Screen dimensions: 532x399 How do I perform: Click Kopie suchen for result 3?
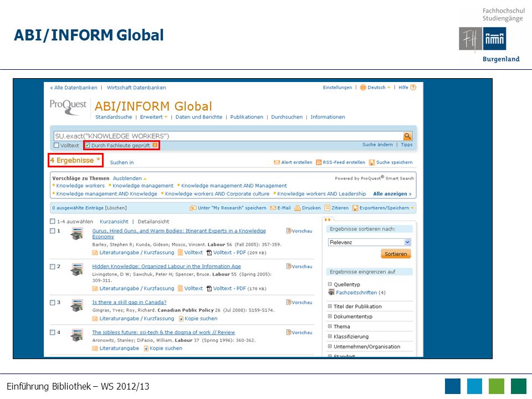198,319
